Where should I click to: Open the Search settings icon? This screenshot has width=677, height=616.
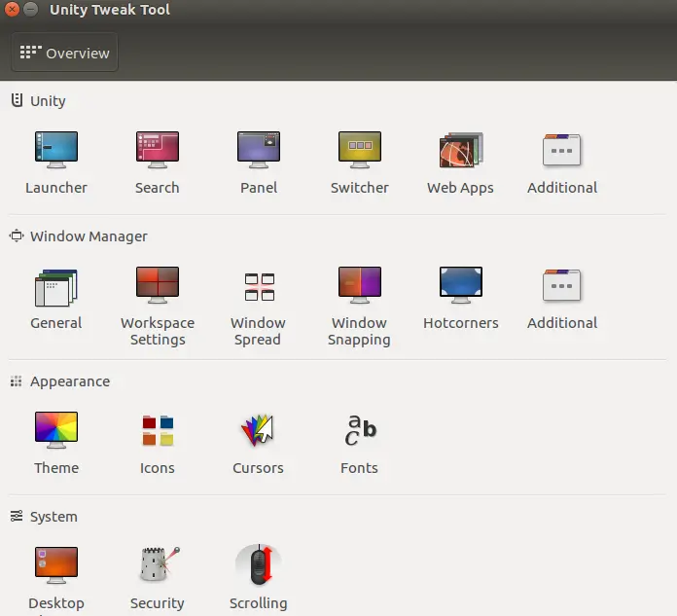158,150
